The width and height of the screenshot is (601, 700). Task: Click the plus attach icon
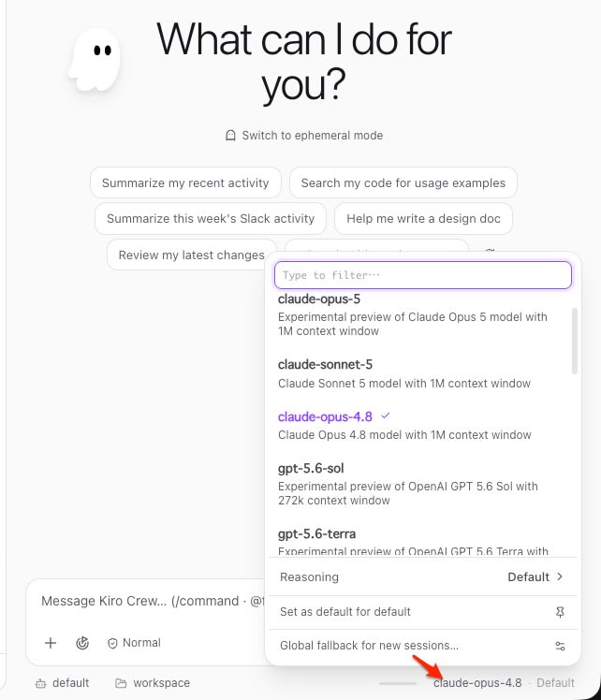(51, 643)
